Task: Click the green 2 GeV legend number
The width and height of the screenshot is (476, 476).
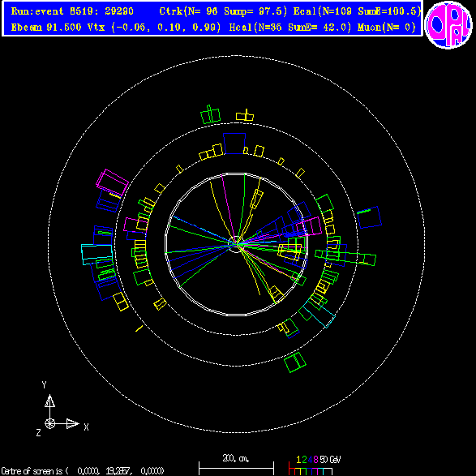Action: click(304, 459)
